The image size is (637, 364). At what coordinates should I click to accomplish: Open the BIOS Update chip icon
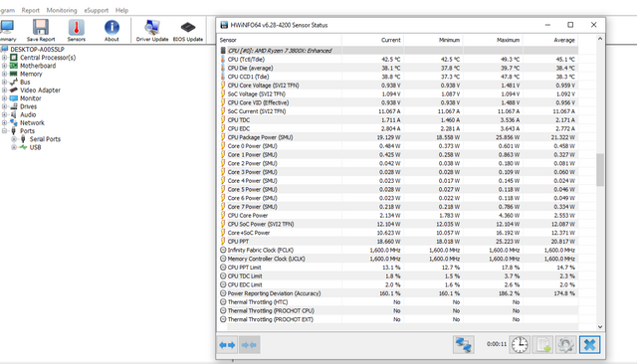(x=188, y=27)
